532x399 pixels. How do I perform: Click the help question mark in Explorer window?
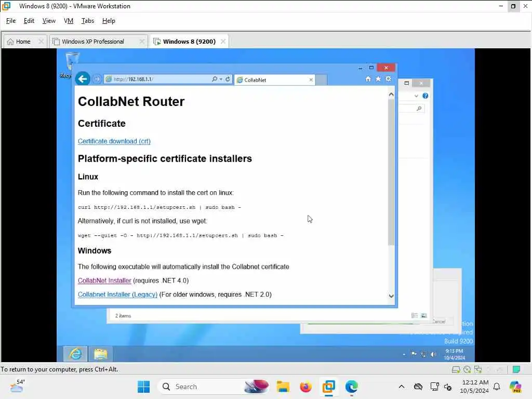pyautogui.click(x=425, y=96)
